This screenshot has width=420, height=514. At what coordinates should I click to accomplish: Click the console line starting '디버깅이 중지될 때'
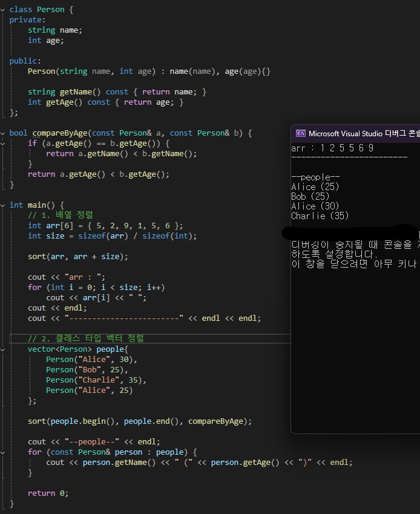[x=355, y=245]
